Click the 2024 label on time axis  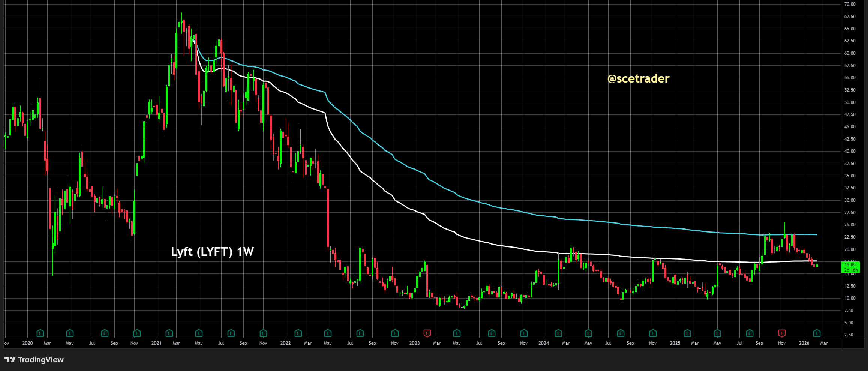pyautogui.click(x=543, y=343)
